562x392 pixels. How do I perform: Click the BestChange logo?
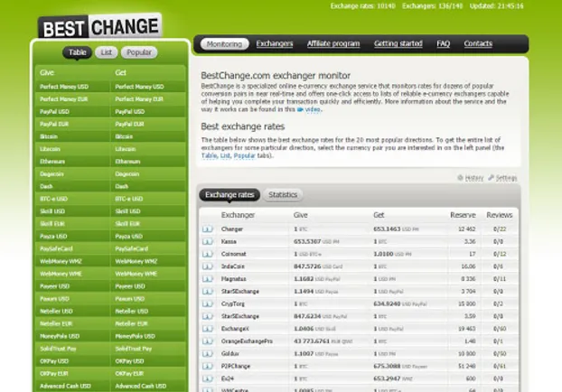point(100,26)
